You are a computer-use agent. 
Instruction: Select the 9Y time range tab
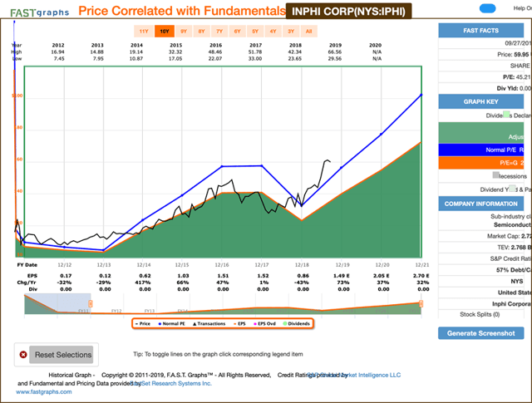coord(184,32)
